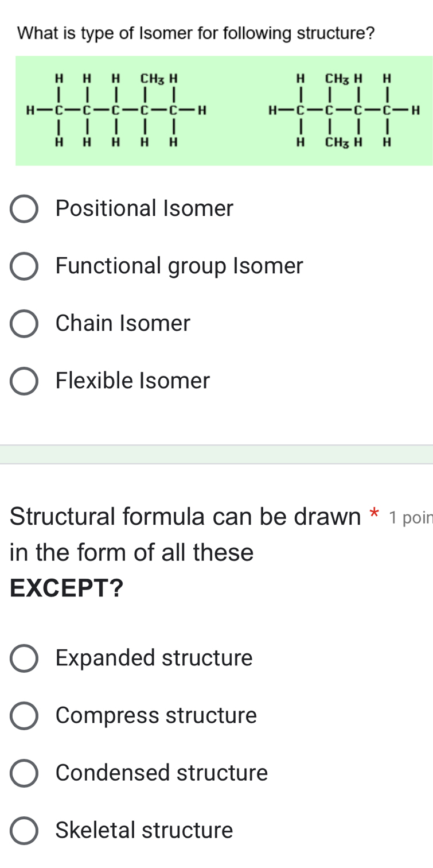Click the 1 point label
The image size is (433, 868).
point(409,516)
